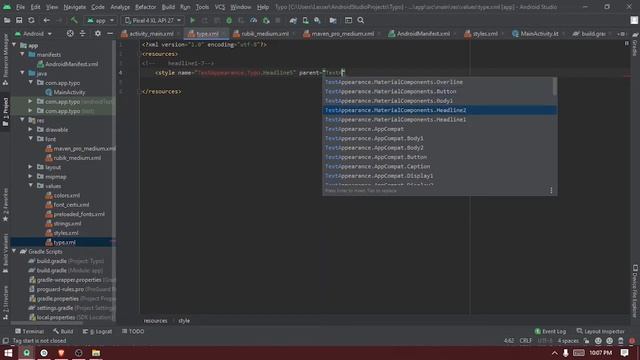Image resolution: width=640 pixels, height=360 pixels.
Task: Open the VCS menu
Action: [x=220, y=7]
